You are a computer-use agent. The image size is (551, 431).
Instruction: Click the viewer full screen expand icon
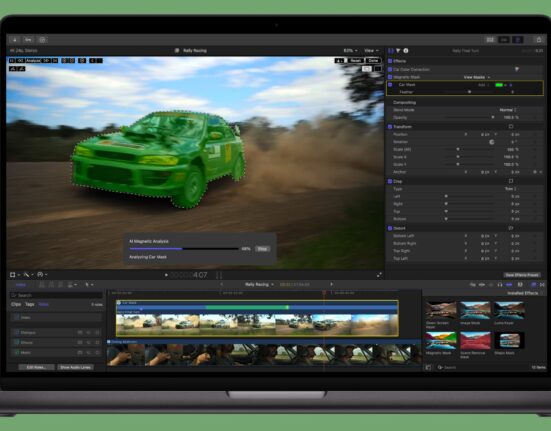pyautogui.click(x=379, y=275)
